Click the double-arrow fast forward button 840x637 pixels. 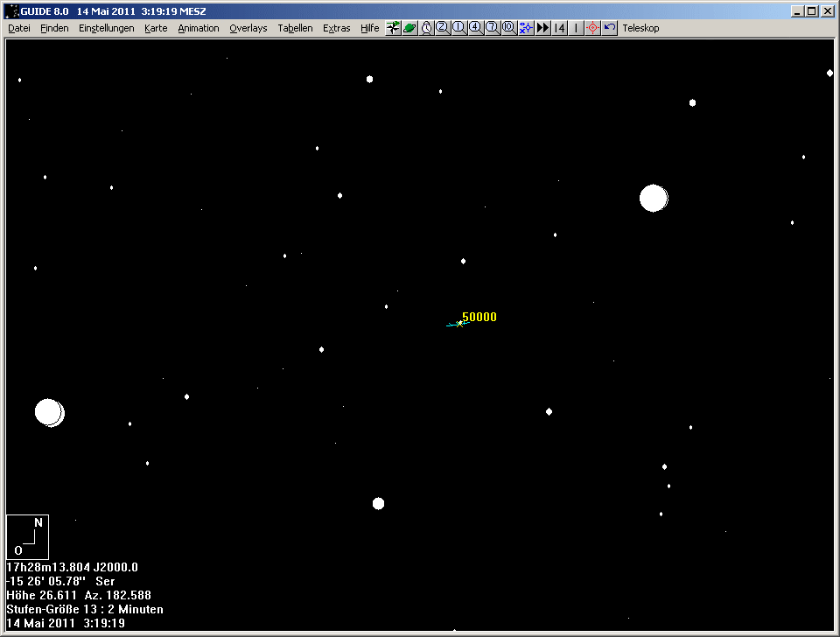pos(542,28)
